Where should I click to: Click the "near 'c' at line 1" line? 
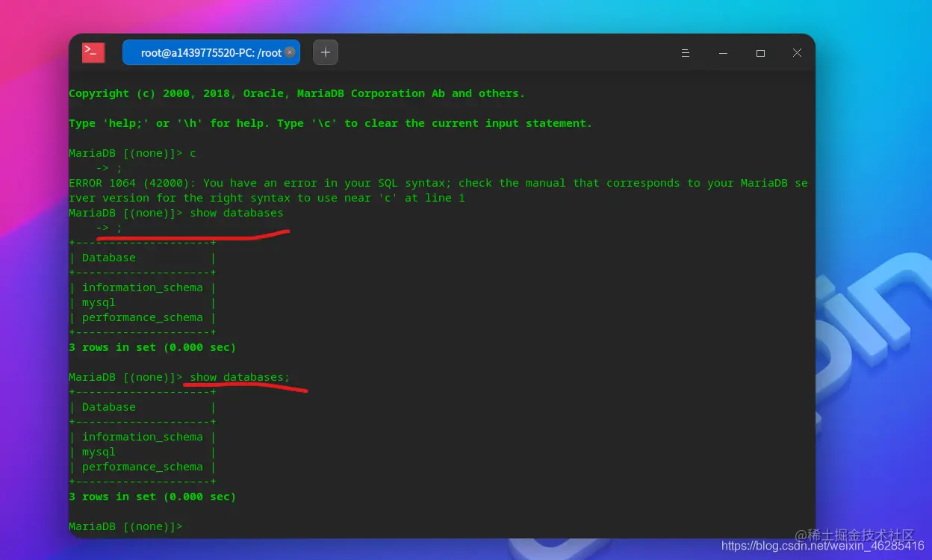pyautogui.click(x=267, y=198)
